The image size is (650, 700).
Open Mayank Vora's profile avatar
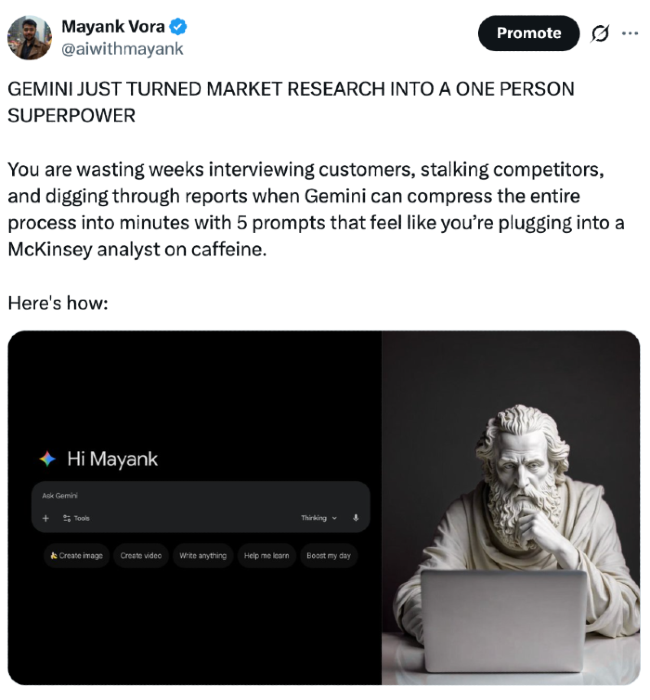pos(29,38)
